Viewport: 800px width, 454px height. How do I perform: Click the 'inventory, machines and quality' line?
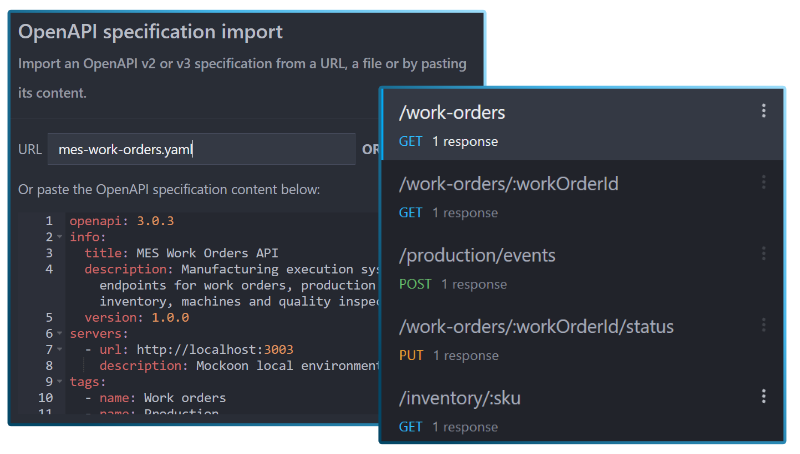click(x=239, y=301)
